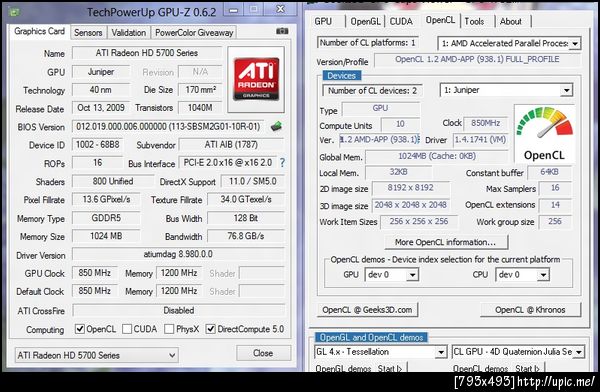Click the 'OpenGL and OpenCL demos' group heading
This screenshot has height=392, width=600.
tap(372, 338)
